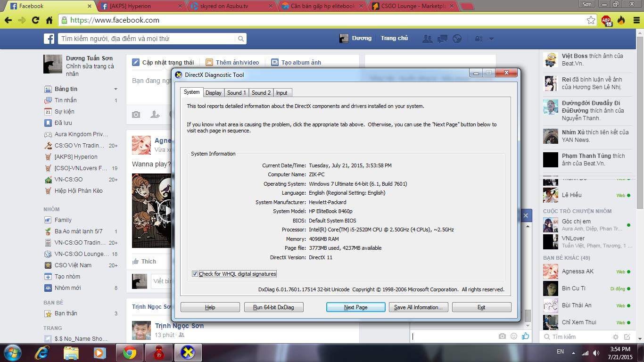Viewport: 644px width, 362px height.
Task: Switch to the Sound 1 tab
Action: coord(236,93)
